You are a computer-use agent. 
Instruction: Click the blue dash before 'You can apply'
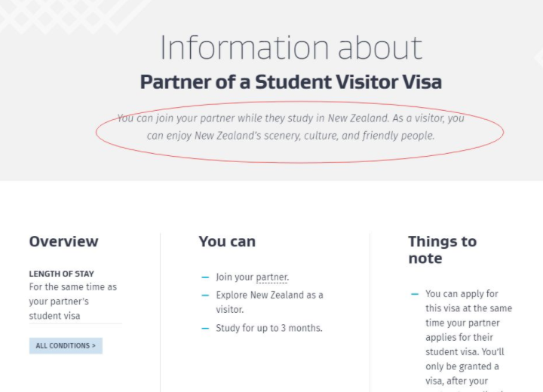415,294
